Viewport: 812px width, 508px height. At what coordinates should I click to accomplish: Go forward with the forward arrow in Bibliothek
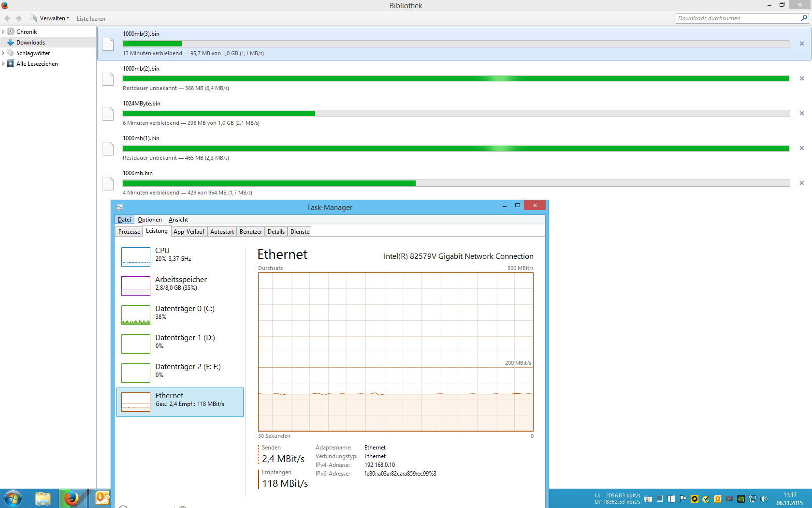pyautogui.click(x=19, y=18)
